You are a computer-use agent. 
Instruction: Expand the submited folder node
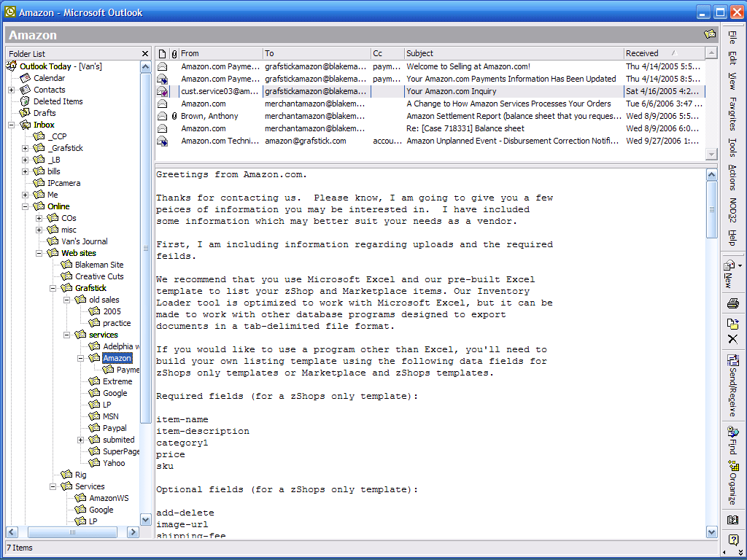tap(81, 440)
